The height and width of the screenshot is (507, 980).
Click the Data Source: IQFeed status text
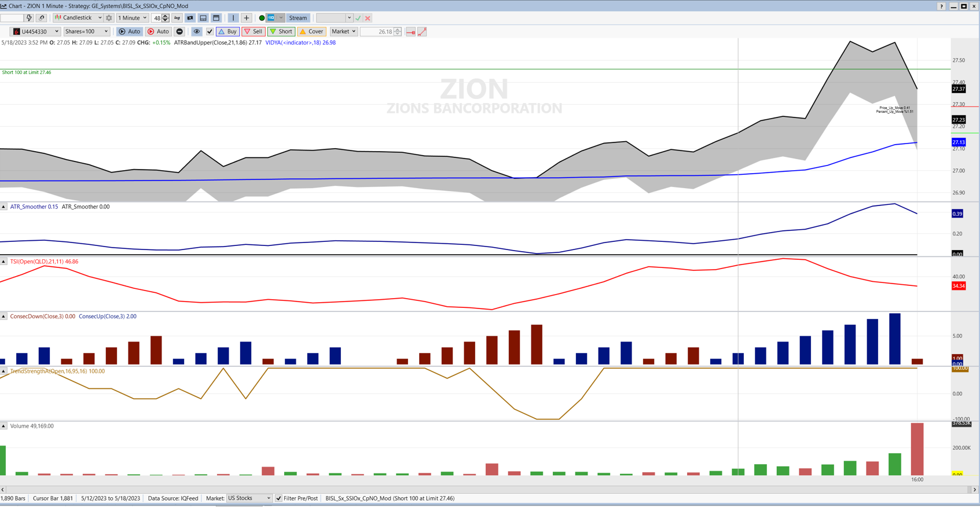173,498
